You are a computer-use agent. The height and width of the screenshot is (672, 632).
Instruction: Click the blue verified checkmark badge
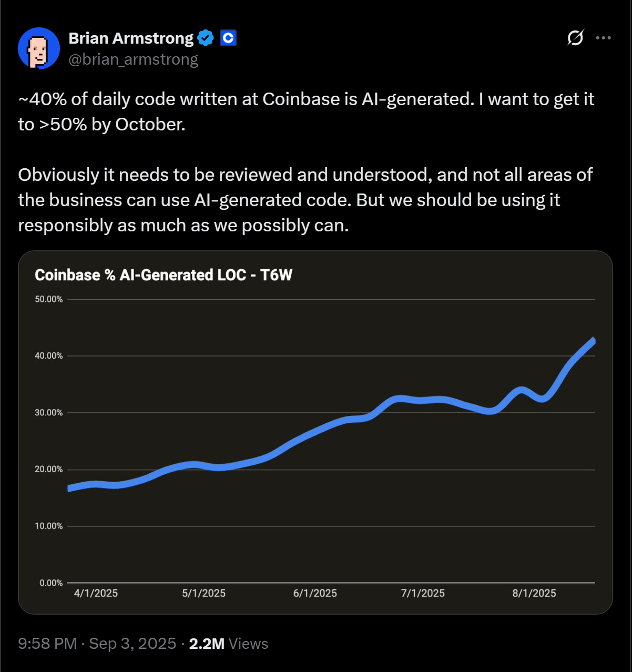[x=206, y=38]
